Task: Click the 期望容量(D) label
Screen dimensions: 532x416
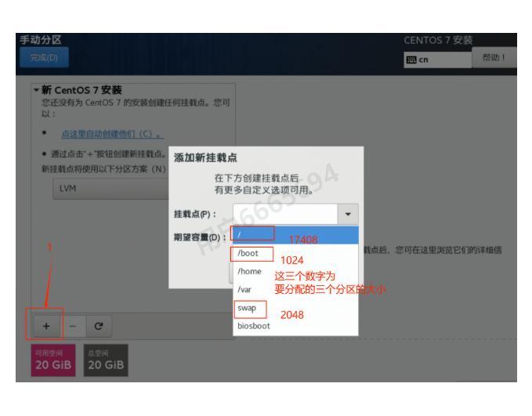Action: [200, 237]
